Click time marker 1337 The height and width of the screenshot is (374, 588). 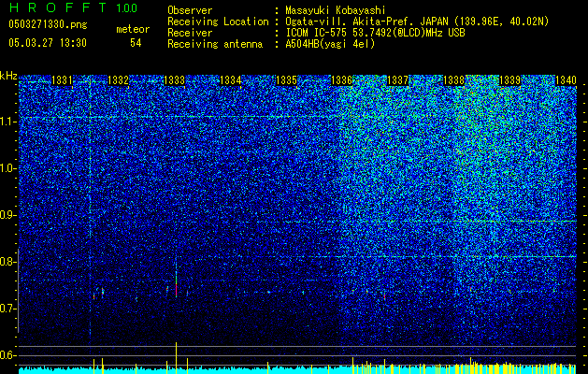click(x=397, y=80)
